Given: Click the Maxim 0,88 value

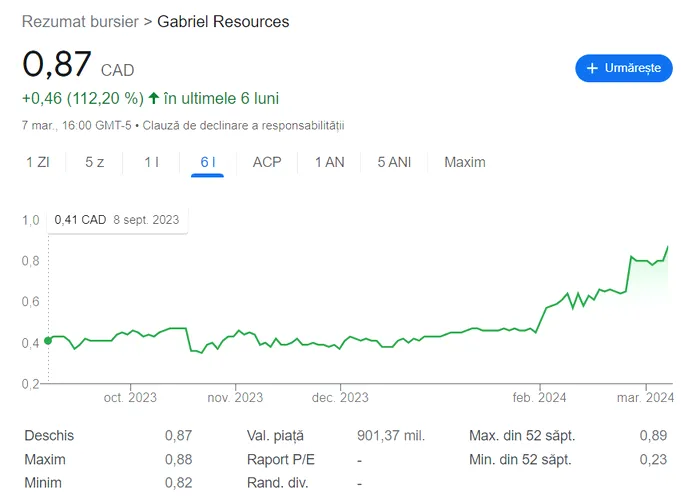Looking at the screenshot, I should pos(179,459).
